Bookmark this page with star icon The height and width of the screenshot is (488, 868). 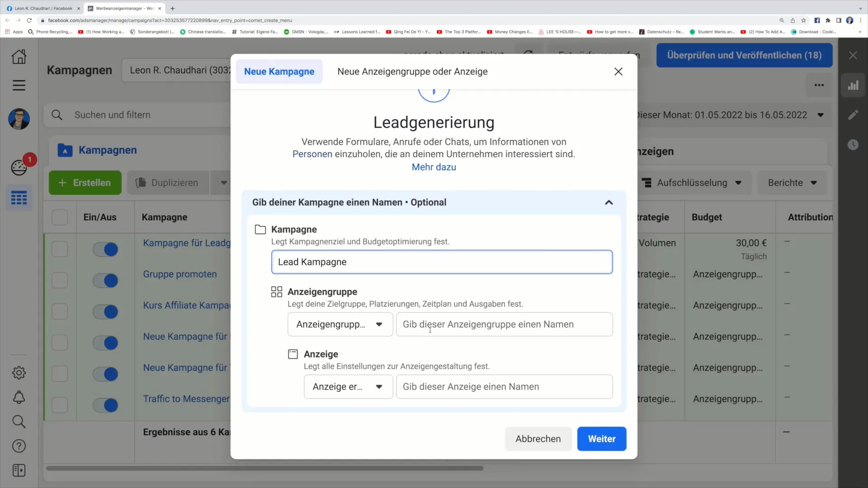(x=803, y=20)
